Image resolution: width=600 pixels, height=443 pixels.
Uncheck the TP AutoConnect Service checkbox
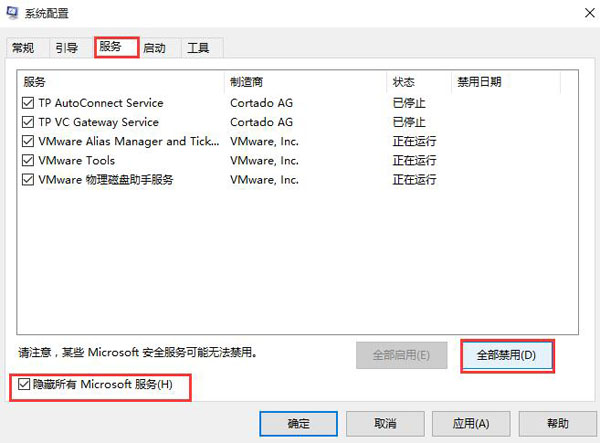coord(28,103)
